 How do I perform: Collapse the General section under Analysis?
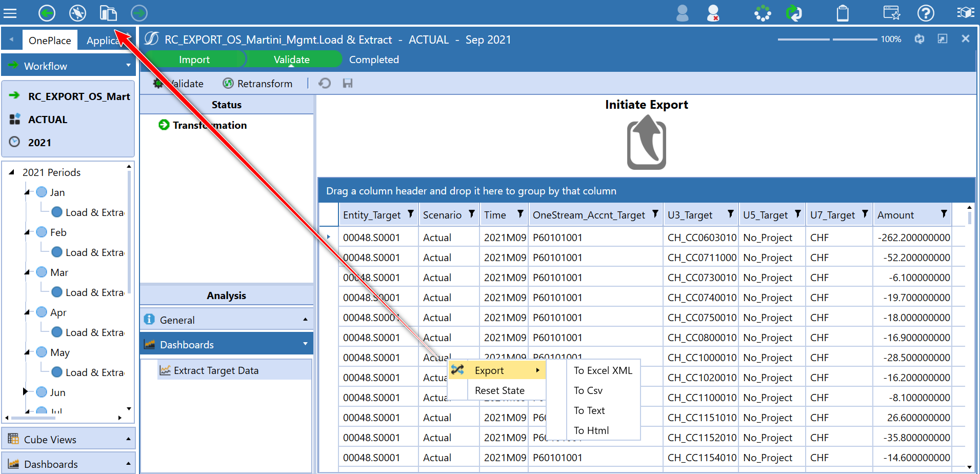[x=305, y=319]
